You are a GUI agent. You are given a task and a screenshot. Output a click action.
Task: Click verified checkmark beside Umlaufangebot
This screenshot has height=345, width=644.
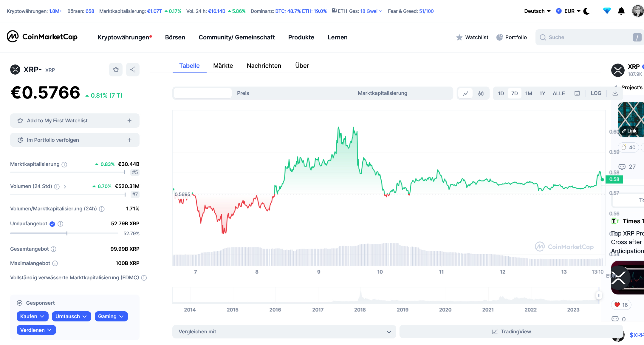(x=52, y=224)
